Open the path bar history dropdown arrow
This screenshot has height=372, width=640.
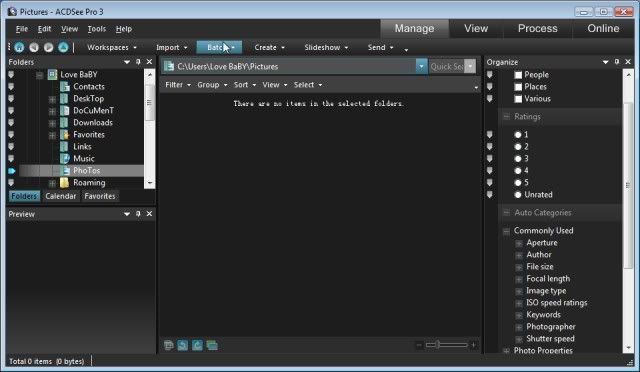(x=421, y=66)
